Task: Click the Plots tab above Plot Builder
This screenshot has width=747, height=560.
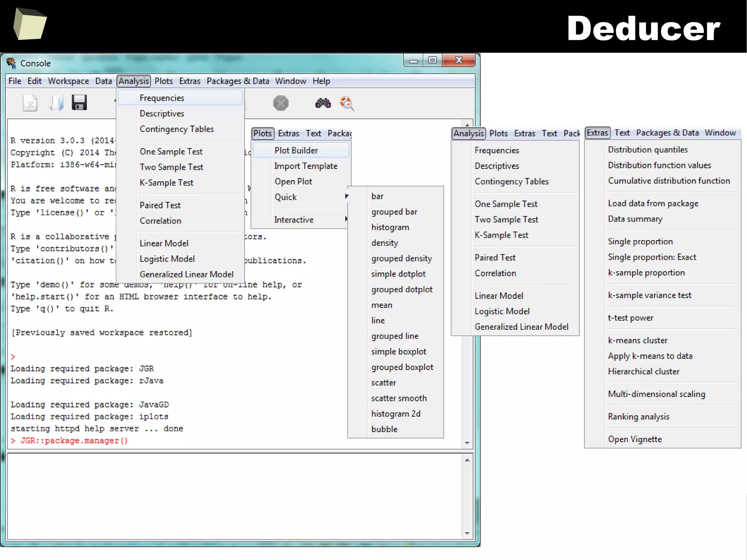Action: pos(263,134)
